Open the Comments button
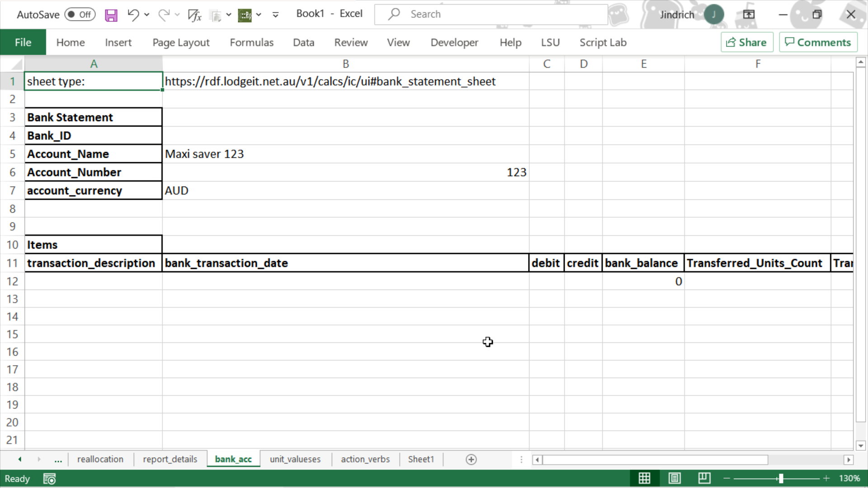This screenshot has height=488, width=868. pyautogui.click(x=818, y=42)
